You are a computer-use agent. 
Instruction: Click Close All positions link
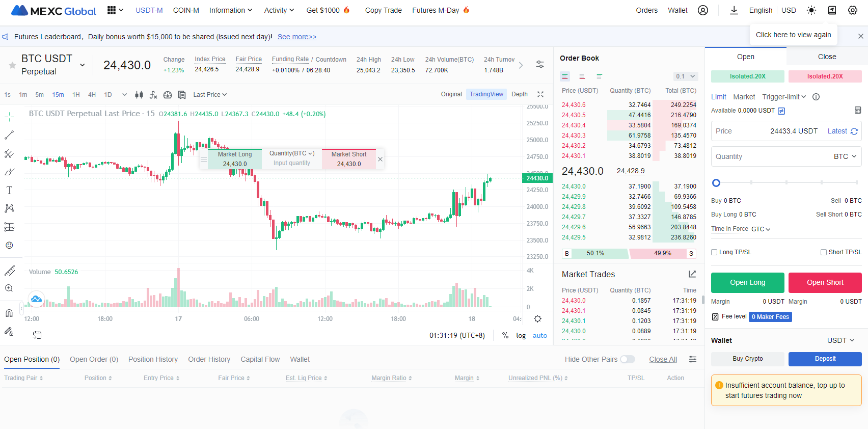coord(663,359)
